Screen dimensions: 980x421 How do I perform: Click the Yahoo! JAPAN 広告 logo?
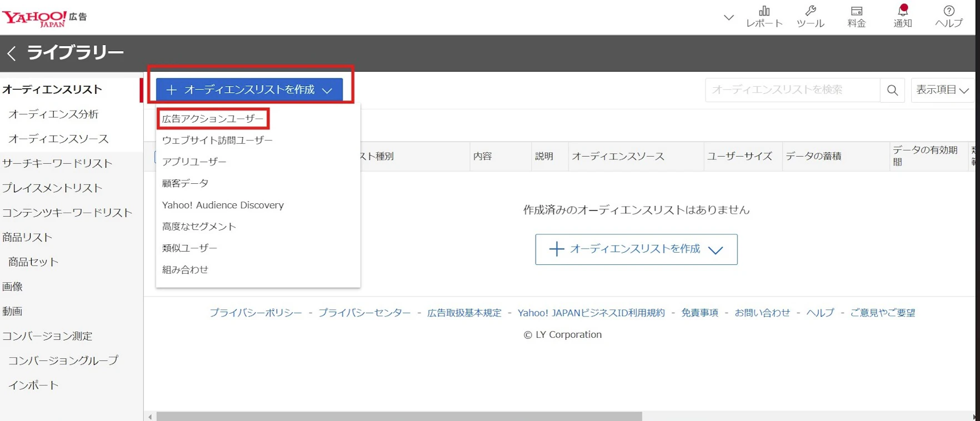[44, 18]
